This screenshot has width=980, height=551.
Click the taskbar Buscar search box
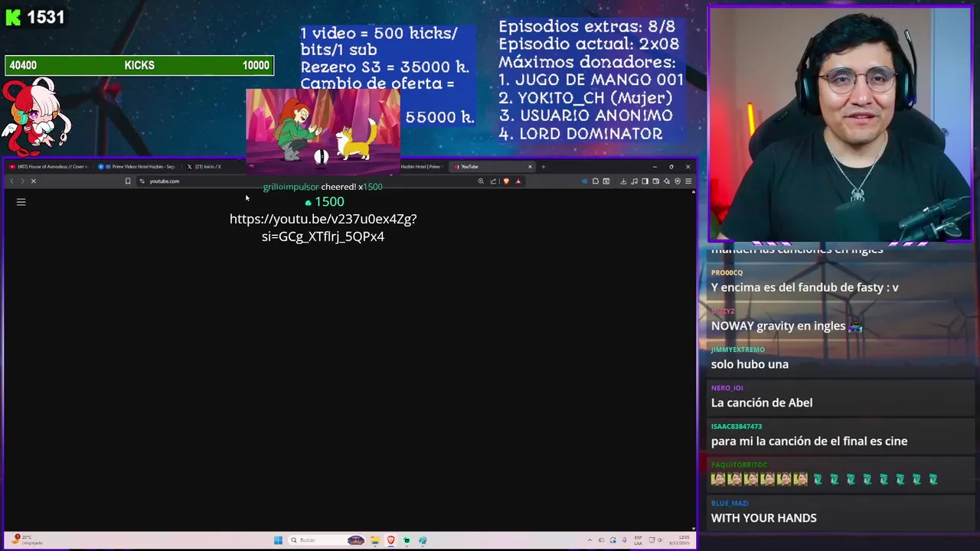coord(327,540)
